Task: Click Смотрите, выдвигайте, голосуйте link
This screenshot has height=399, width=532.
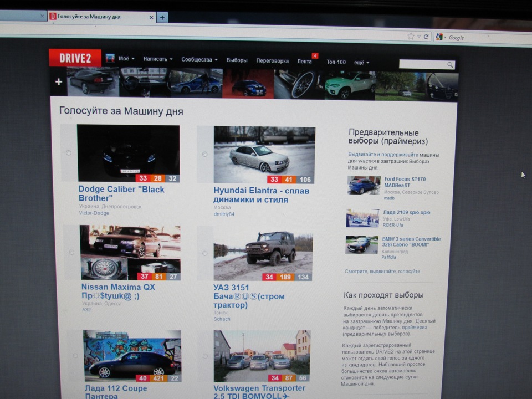Action: coord(382,271)
